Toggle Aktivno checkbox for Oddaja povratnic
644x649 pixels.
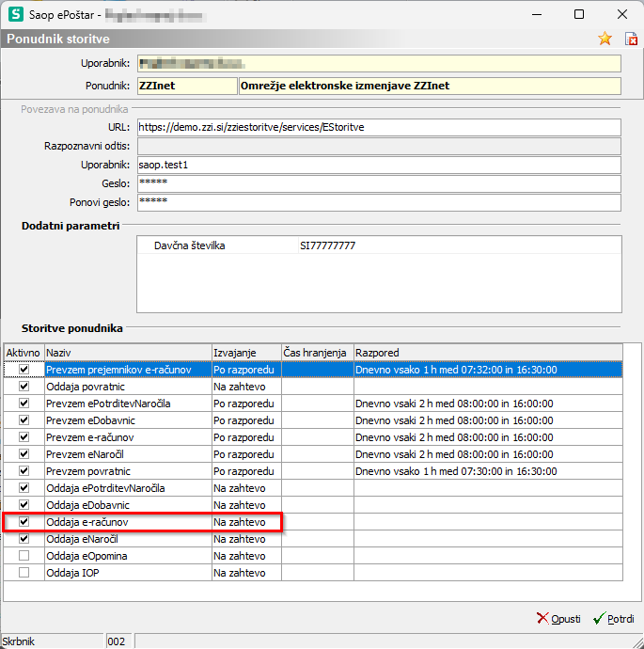coord(24,387)
